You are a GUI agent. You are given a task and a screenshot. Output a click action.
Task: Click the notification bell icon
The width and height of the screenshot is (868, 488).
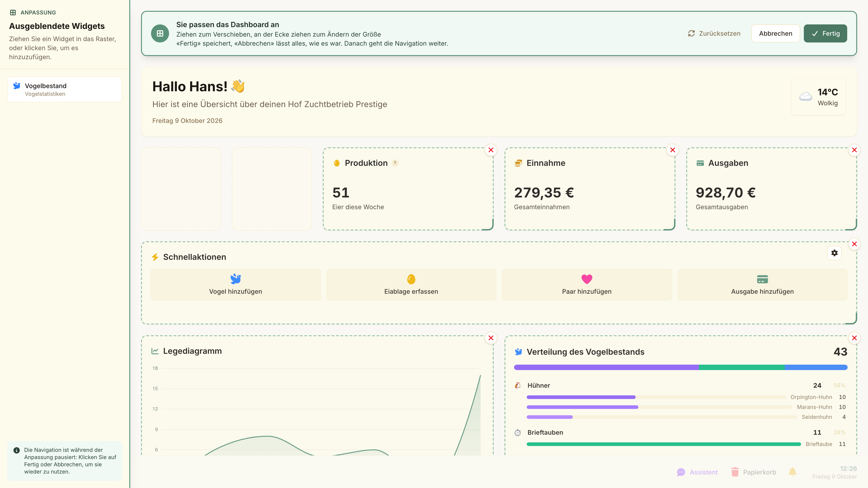(793, 472)
